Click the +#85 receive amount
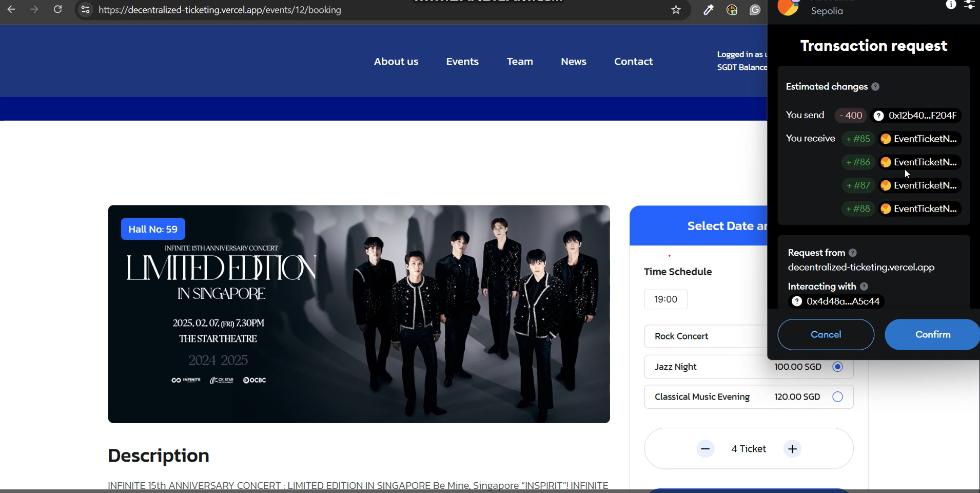Viewport: 980px width, 493px height. point(858,139)
